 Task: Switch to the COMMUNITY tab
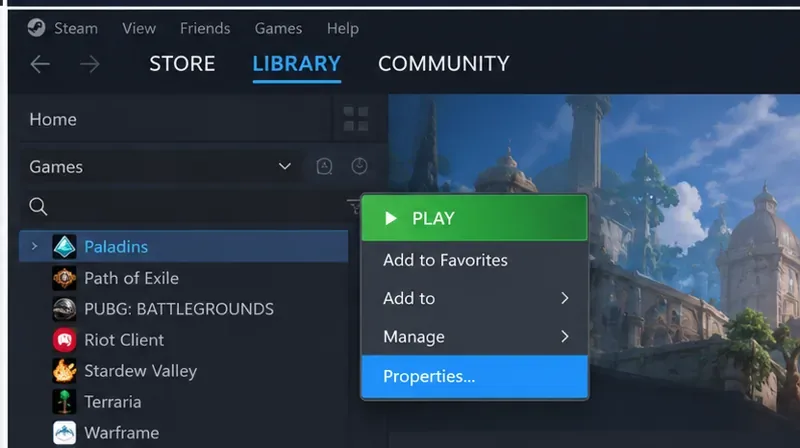point(443,64)
